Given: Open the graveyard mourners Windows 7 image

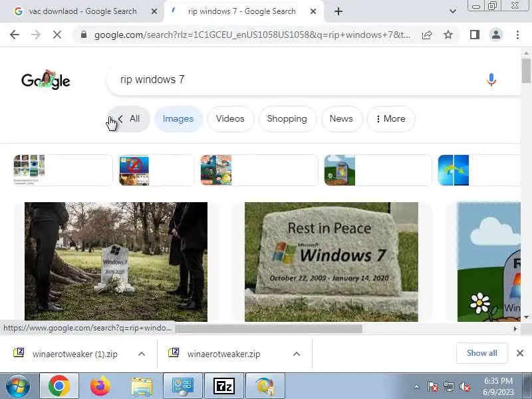Looking at the screenshot, I should [x=116, y=261].
